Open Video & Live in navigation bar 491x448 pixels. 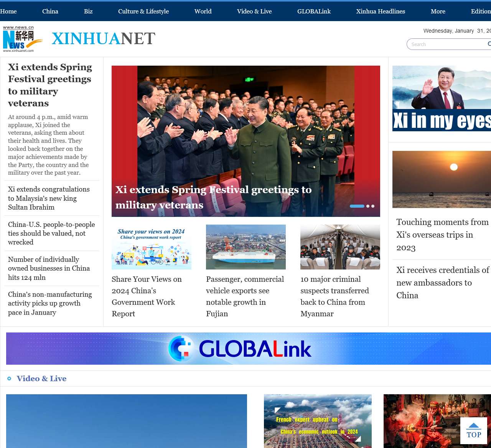(254, 11)
